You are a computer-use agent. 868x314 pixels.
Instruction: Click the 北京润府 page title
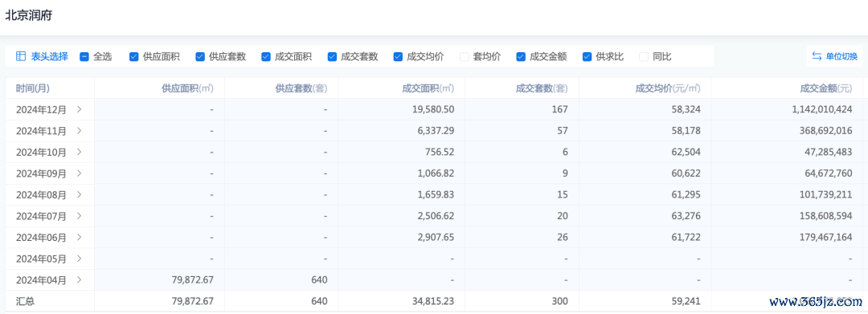point(30,15)
